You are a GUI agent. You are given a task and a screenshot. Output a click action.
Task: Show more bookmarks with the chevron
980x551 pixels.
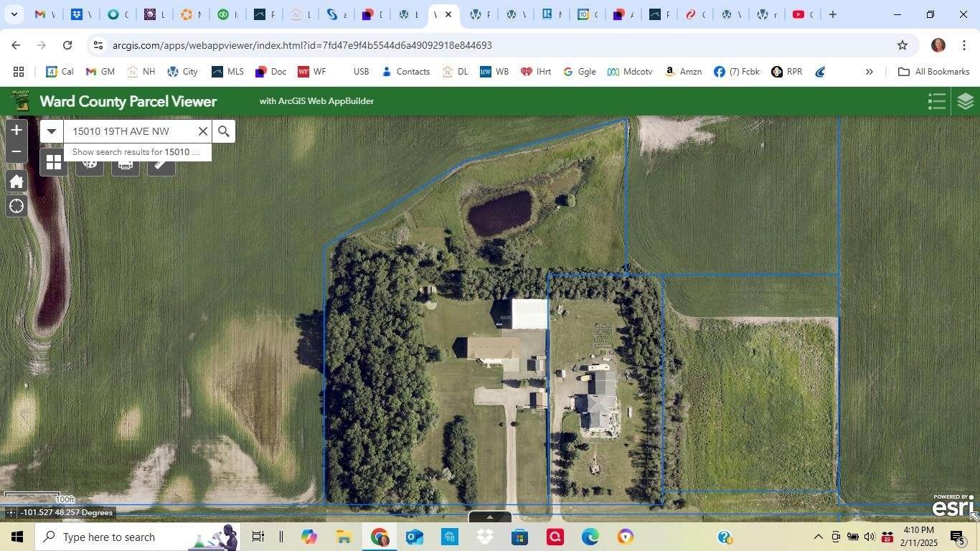click(x=869, y=72)
